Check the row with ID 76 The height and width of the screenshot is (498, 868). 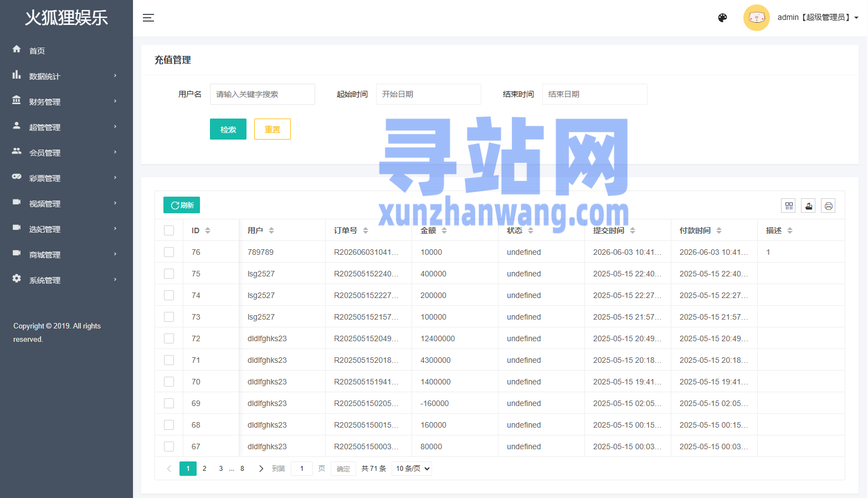[x=169, y=252]
